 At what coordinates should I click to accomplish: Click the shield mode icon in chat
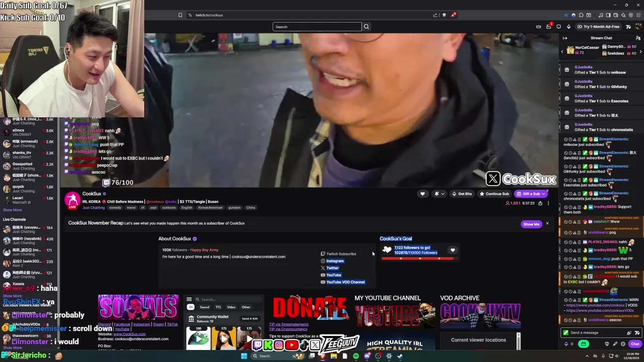(x=607, y=344)
